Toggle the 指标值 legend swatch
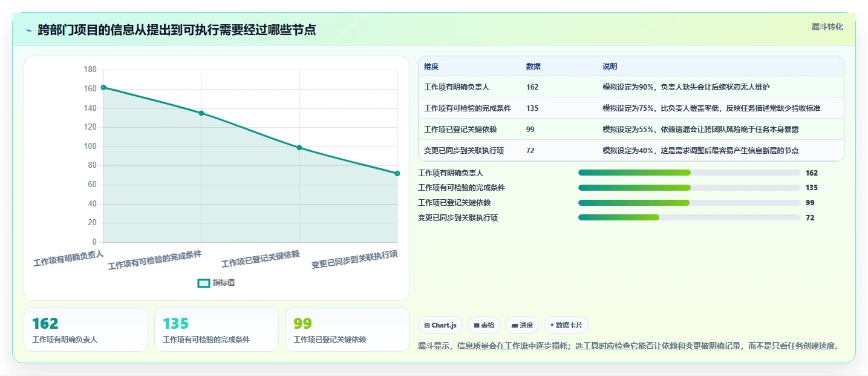The image size is (868, 376). point(204,283)
